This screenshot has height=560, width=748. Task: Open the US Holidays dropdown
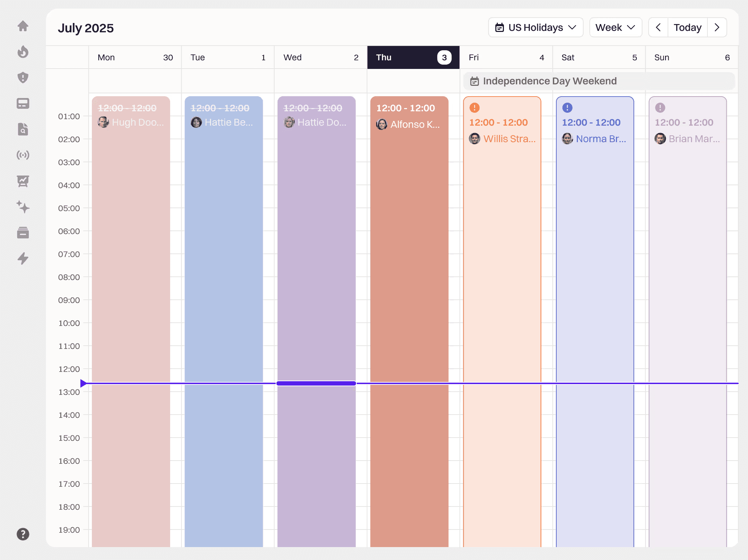(536, 27)
